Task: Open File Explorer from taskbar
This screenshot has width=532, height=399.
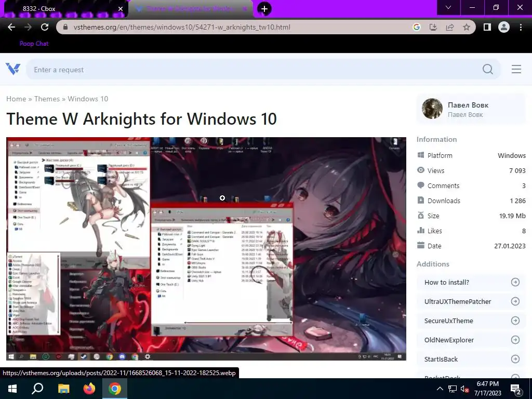Action: click(x=63, y=389)
